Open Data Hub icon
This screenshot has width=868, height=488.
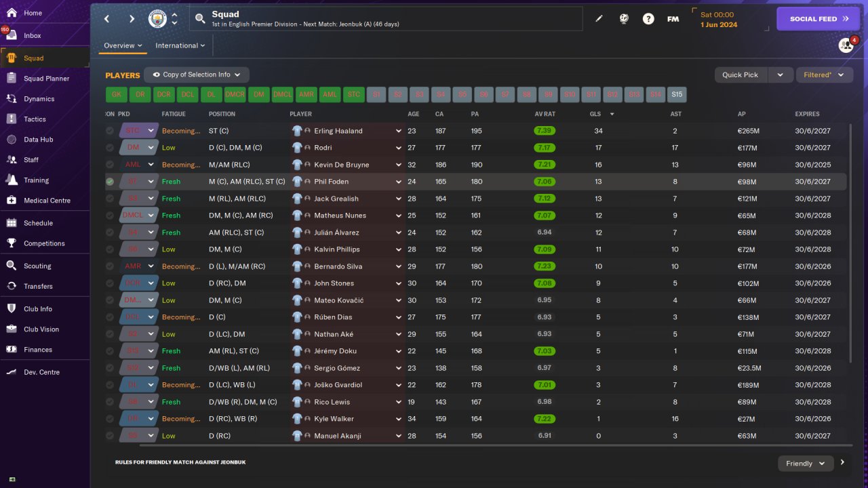coord(12,140)
